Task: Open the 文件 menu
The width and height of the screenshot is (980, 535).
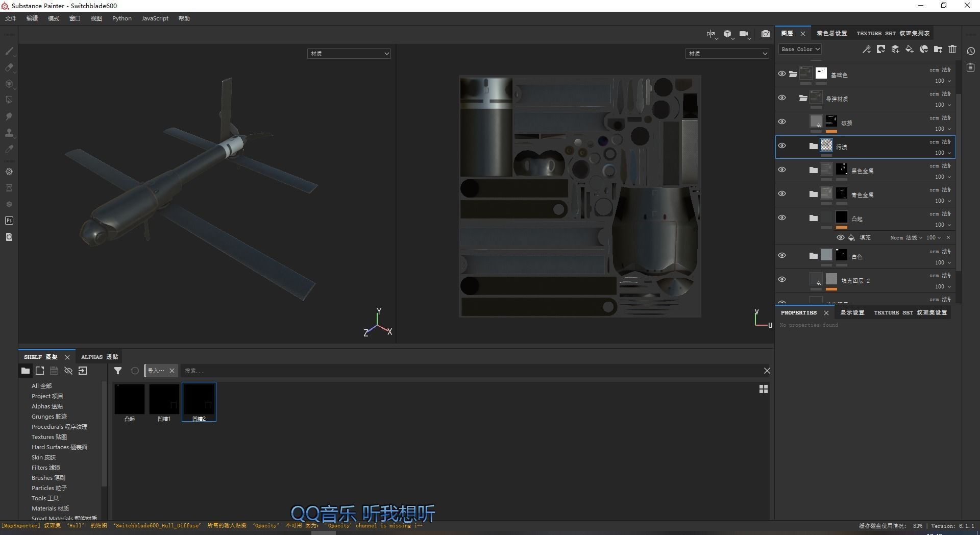Action: point(11,18)
